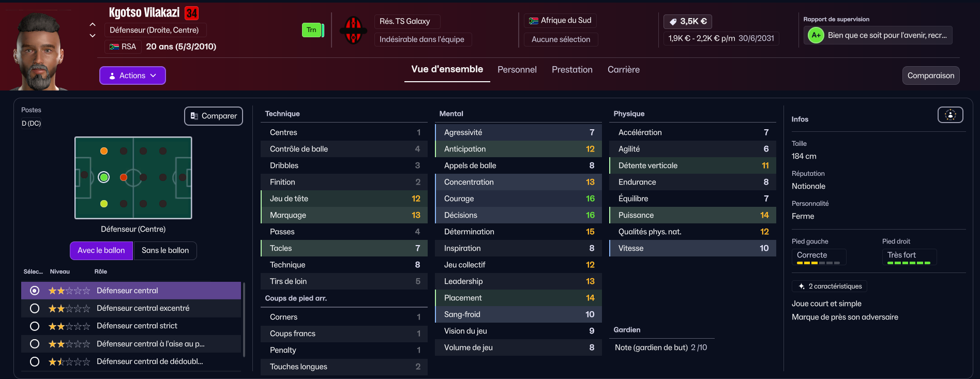Click the price tag icon beside 3,5K €
Screen dimensions: 980x379
[x=673, y=22]
